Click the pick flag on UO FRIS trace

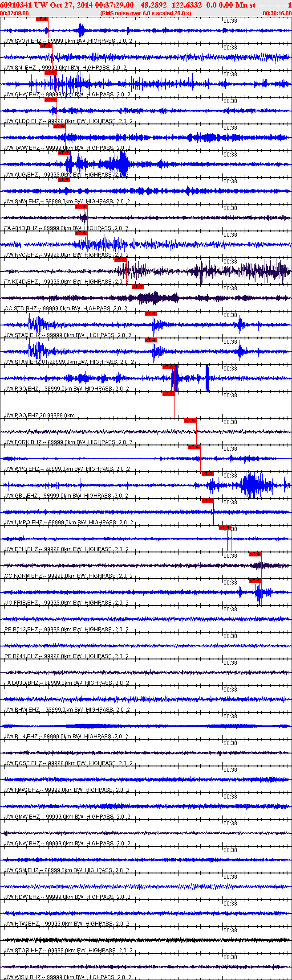pyautogui.click(x=255, y=581)
